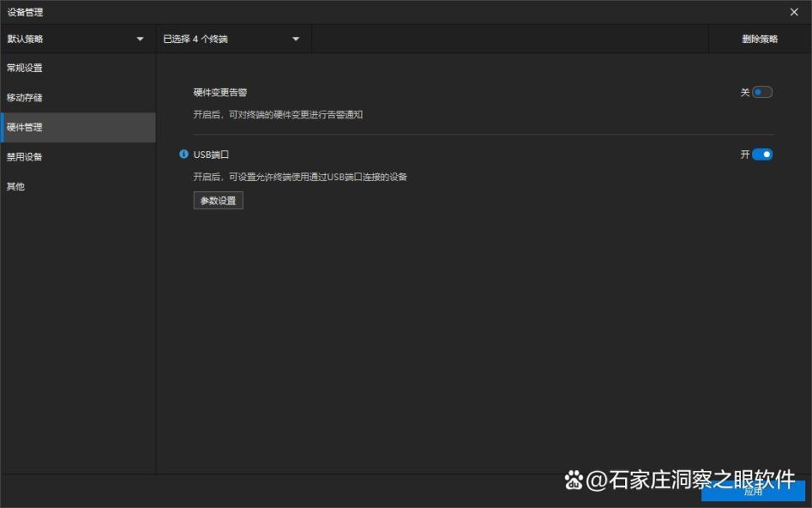Click the USB端口 label text

(211, 154)
